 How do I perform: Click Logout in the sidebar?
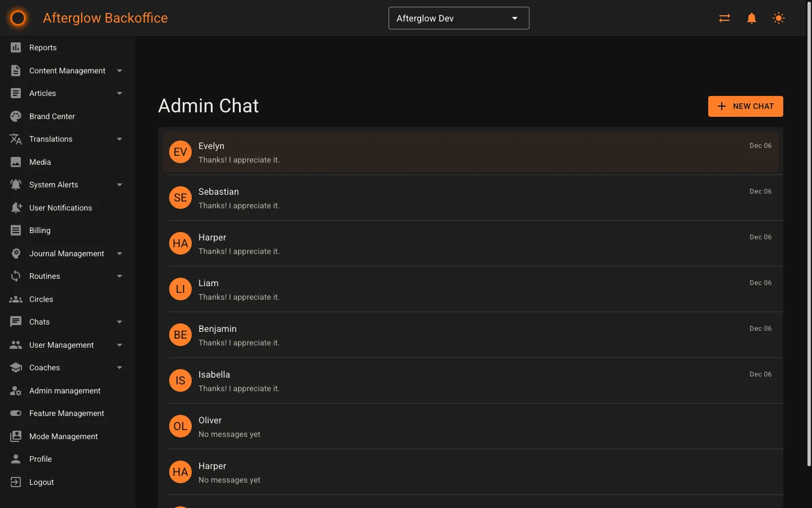(x=41, y=482)
